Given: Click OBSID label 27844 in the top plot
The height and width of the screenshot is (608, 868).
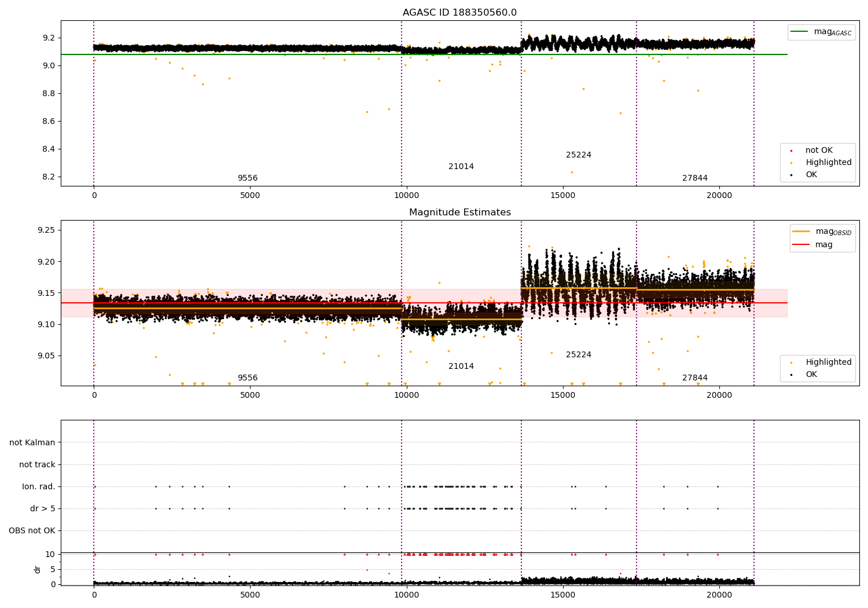Looking at the screenshot, I should tap(695, 178).
